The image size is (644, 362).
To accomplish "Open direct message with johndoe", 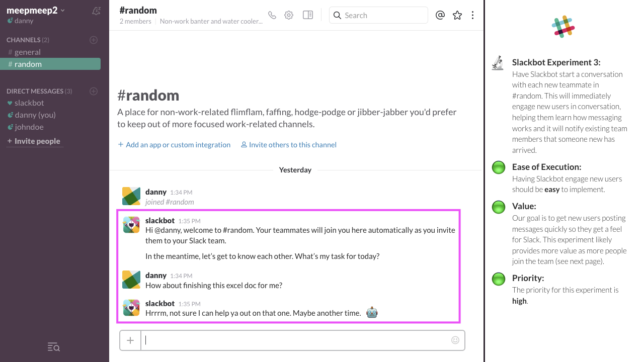I will pos(29,127).
